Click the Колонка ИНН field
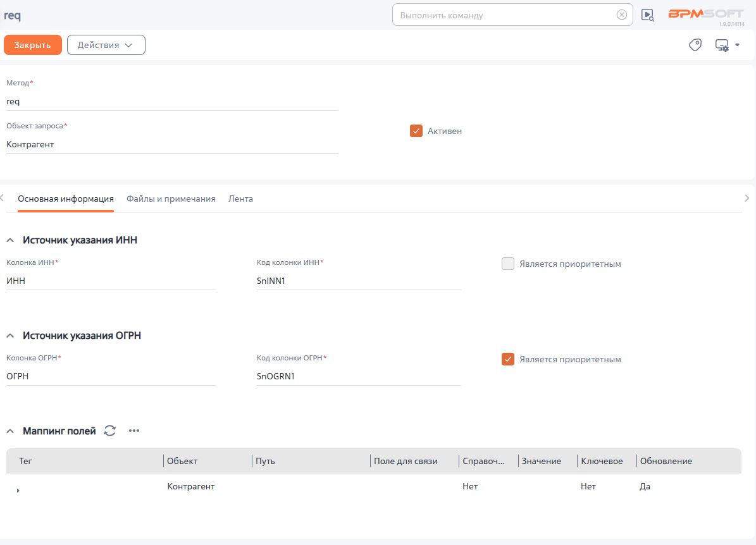Screen dimensions: 756x545 (x=111, y=281)
